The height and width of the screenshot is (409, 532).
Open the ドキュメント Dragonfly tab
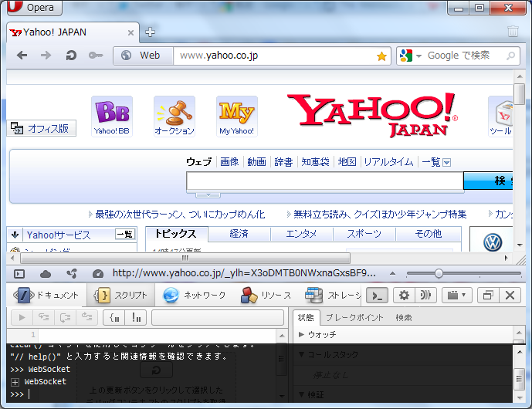(x=46, y=296)
